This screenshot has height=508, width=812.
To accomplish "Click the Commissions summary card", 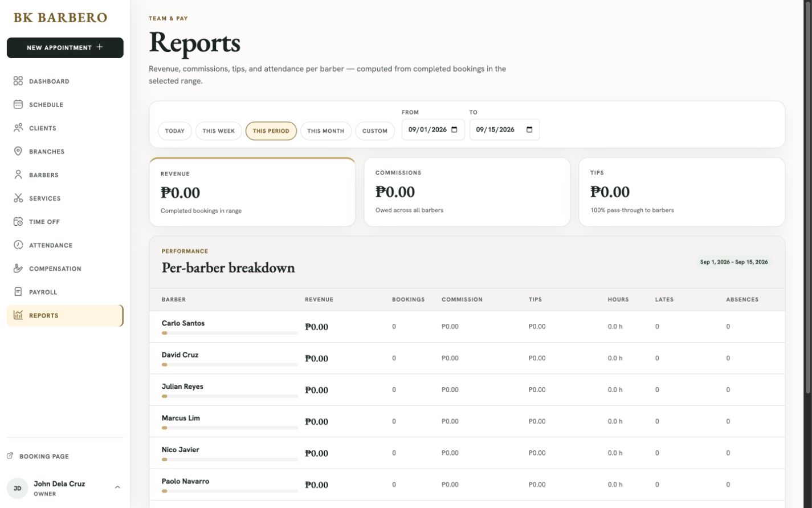I will click(x=467, y=192).
